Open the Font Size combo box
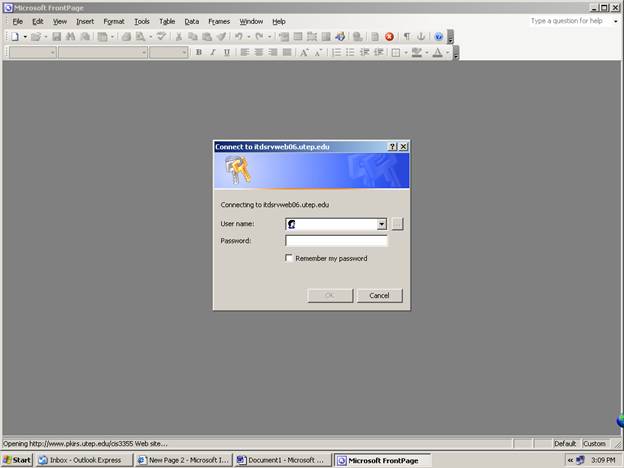This screenshot has width=624, height=468. click(168, 53)
